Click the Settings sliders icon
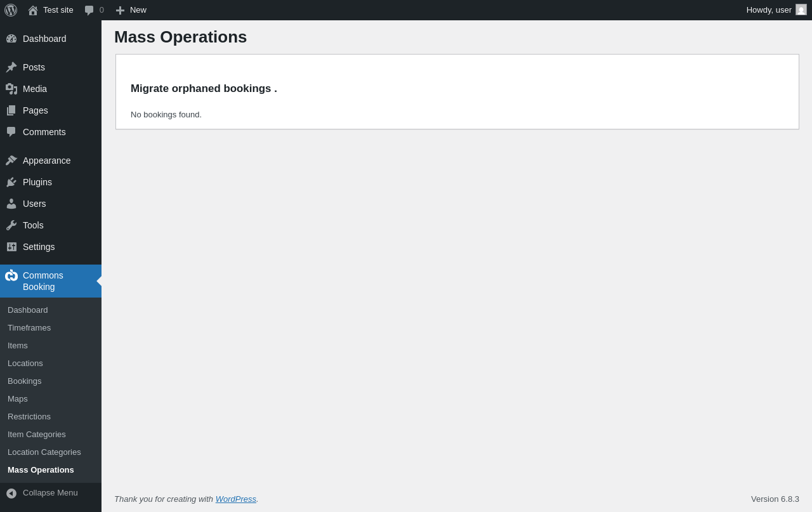Image resolution: width=812 pixels, height=512 pixels. pos(11,247)
